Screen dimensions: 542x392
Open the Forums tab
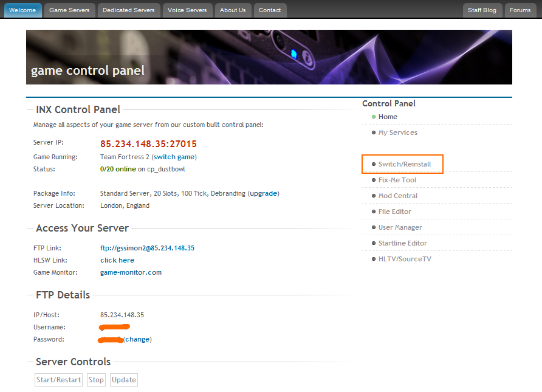pyautogui.click(x=520, y=10)
